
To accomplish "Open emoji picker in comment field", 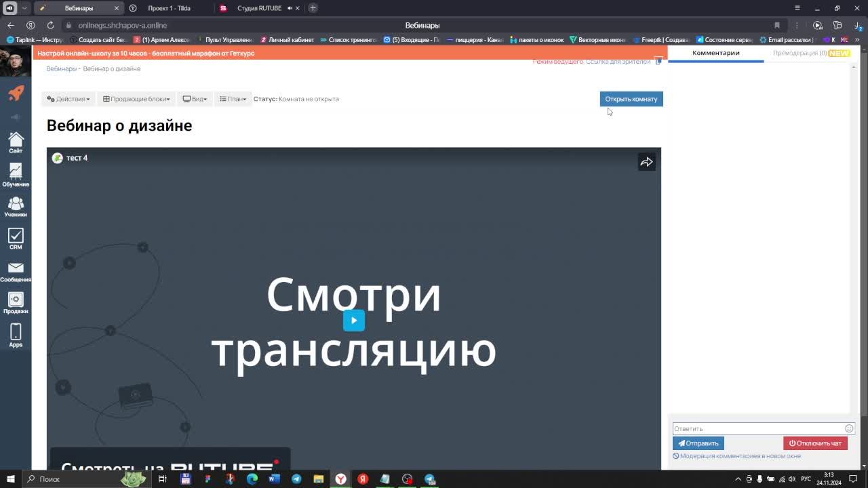I will click(848, 428).
